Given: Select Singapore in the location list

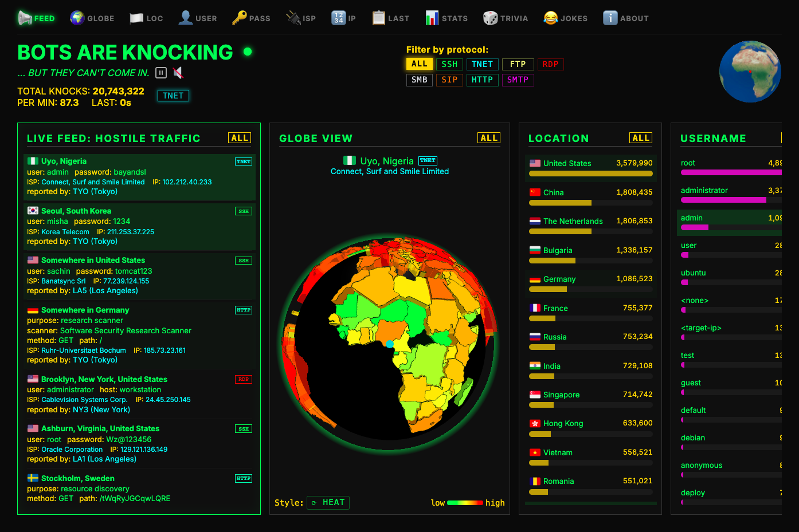Looking at the screenshot, I should [x=591, y=399].
